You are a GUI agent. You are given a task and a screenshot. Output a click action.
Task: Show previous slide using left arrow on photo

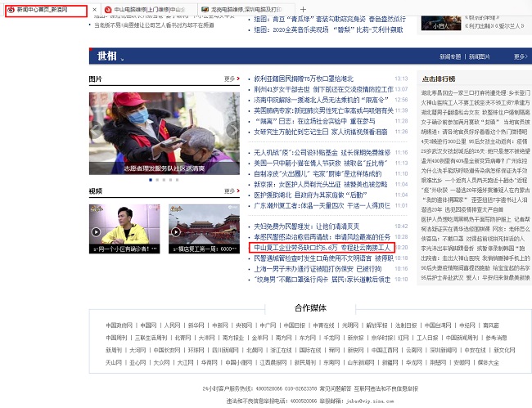96,130
